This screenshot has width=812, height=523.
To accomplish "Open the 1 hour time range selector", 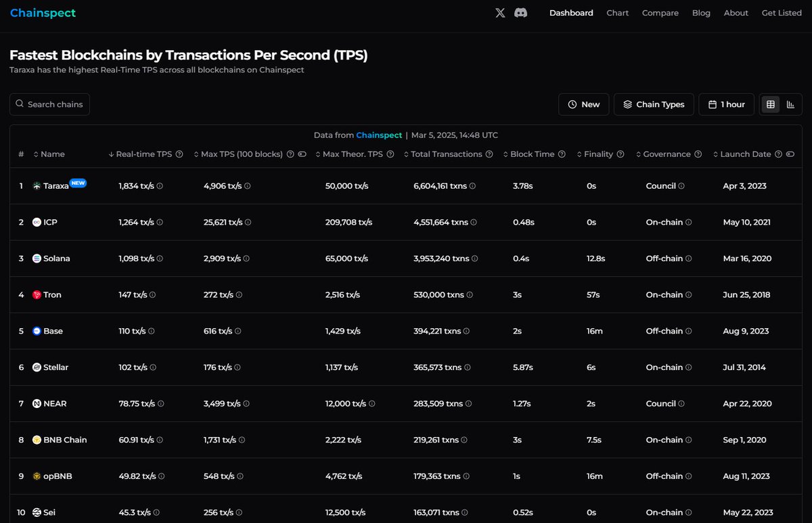I will (726, 104).
